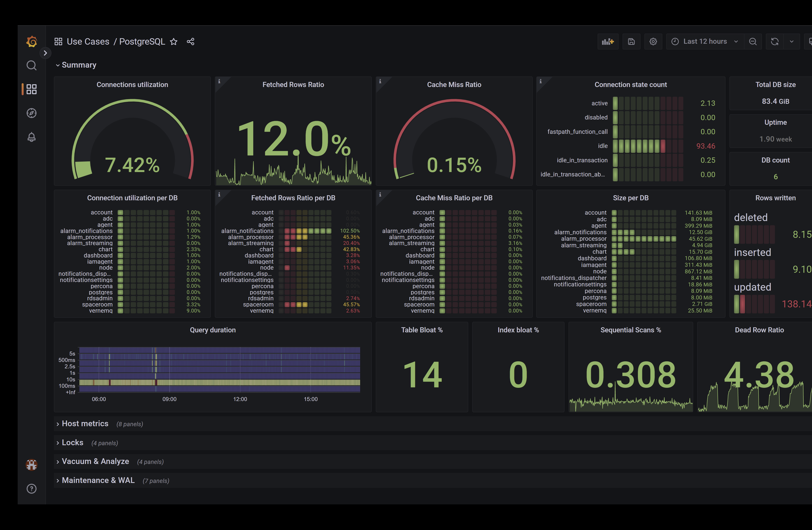Open the Help question mark icon

31,489
